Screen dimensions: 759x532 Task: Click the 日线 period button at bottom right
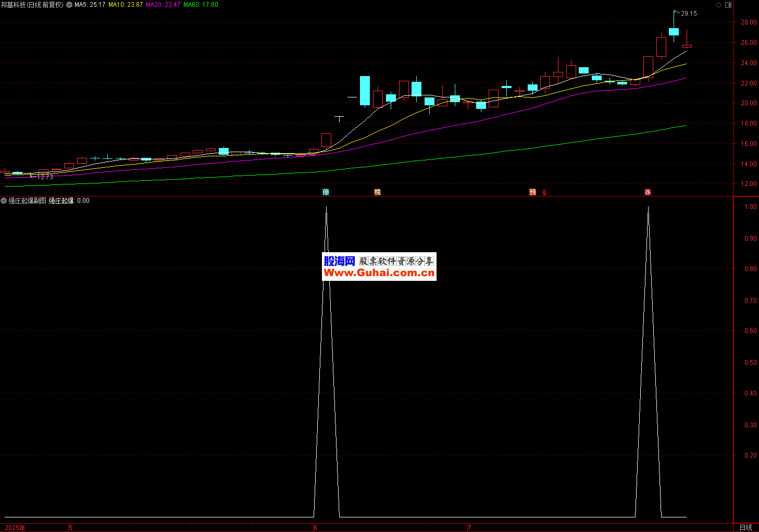click(746, 528)
